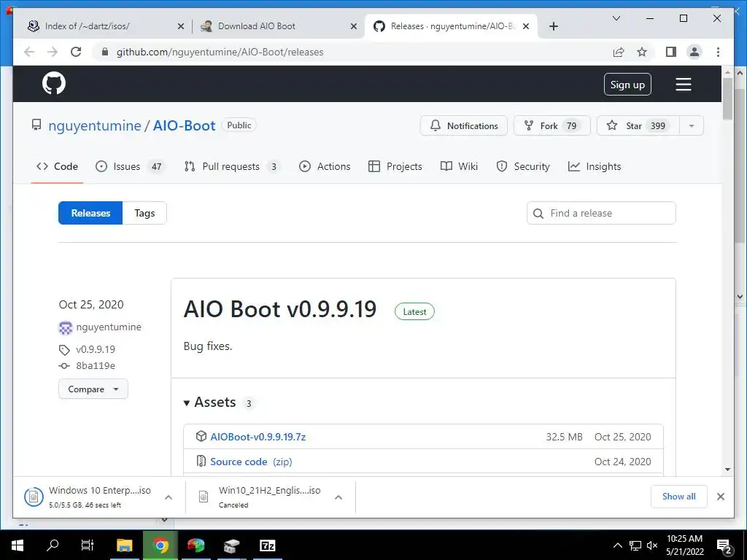The height and width of the screenshot is (560, 747).
Task: Open v0.9.9.19 tag link
Action: tap(96, 349)
